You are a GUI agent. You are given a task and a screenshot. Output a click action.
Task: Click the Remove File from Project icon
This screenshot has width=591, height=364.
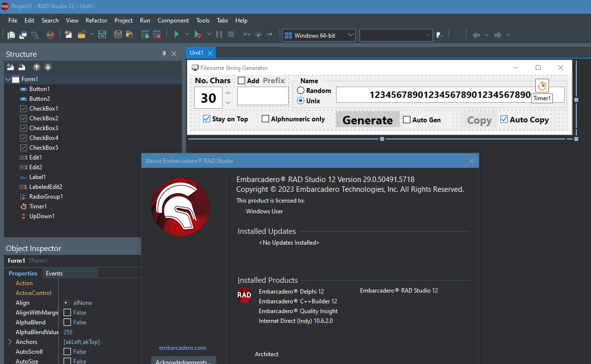pos(157,35)
